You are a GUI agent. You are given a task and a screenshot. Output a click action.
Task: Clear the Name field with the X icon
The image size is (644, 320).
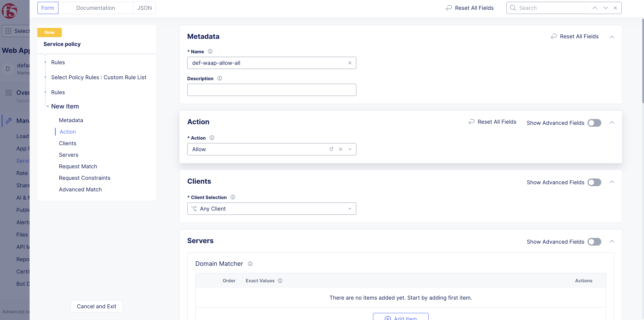tap(350, 63)
